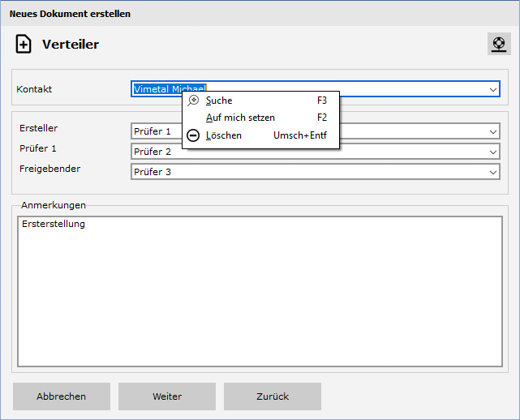Expand the Kontakt dropdown arrow
The width and height of the screenshot is (520, 420).
(x=493, y=89)
